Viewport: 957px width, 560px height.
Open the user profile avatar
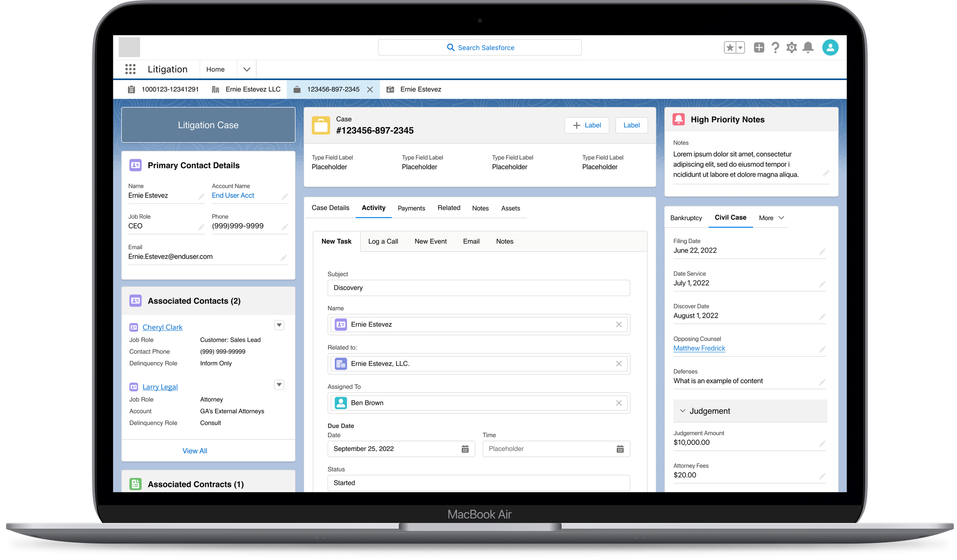click(x=830, y=47)
